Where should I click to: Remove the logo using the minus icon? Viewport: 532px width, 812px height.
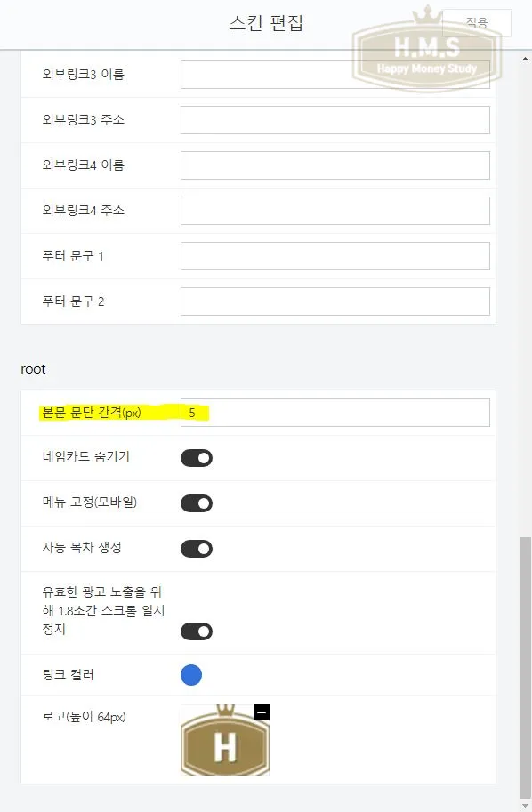point(262,712)
